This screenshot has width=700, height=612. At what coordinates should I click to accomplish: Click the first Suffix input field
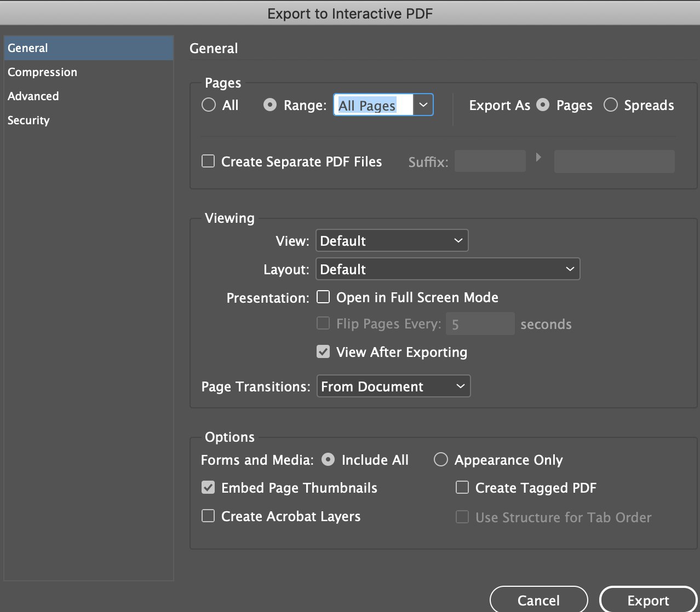coord(490,161)
